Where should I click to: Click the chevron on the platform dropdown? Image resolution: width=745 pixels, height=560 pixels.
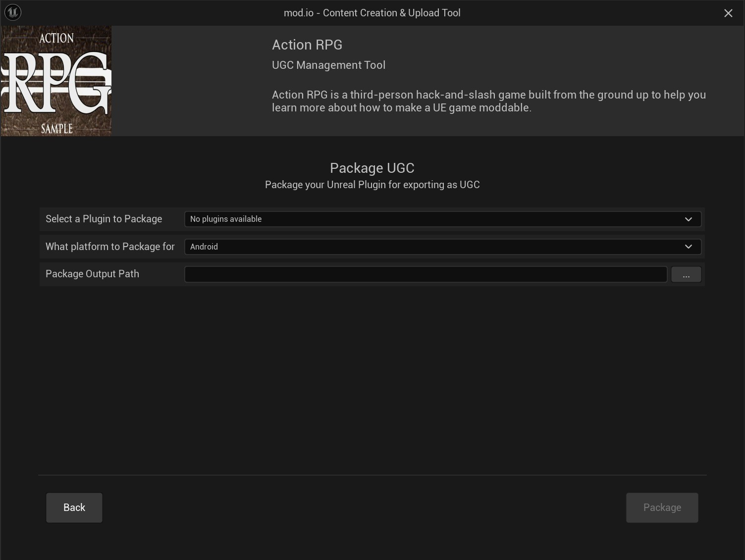[x=688, y=246]
